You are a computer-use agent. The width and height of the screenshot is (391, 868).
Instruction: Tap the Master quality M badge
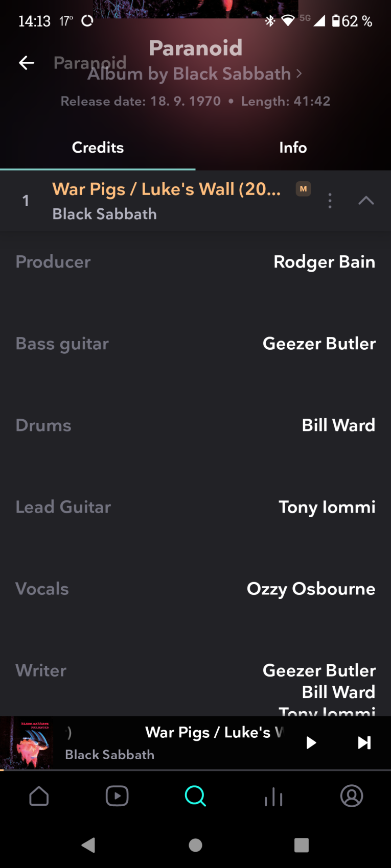(303, 189)
